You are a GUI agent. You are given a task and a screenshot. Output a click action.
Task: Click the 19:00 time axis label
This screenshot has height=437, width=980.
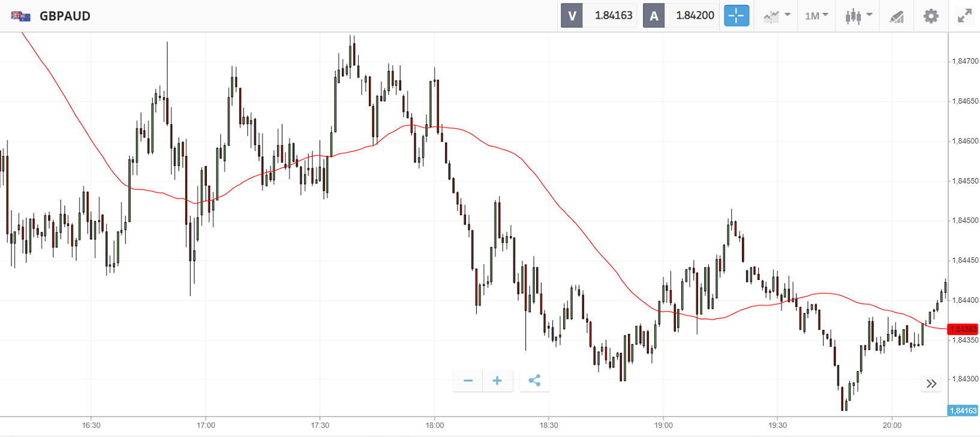663,426
